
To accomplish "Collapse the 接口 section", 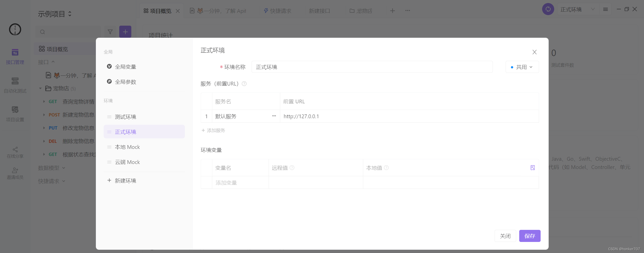I will click(53, 62).
